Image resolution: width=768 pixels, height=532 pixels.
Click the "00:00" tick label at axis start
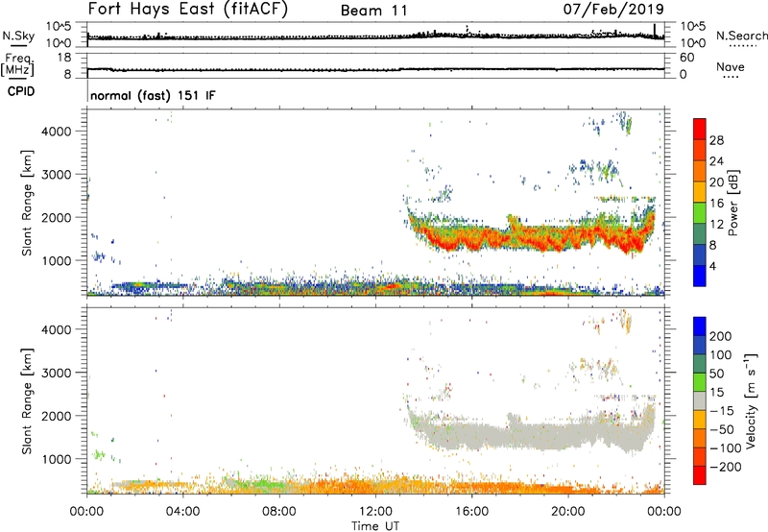point(86,512)
